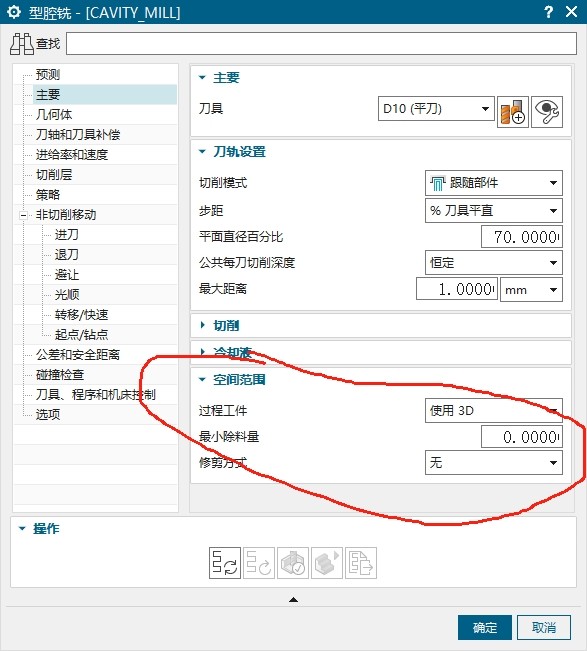This screenshot has width=587, height=651.
Task: Click the edit/display tool wrench icon
Action: [x=547, y=112]
